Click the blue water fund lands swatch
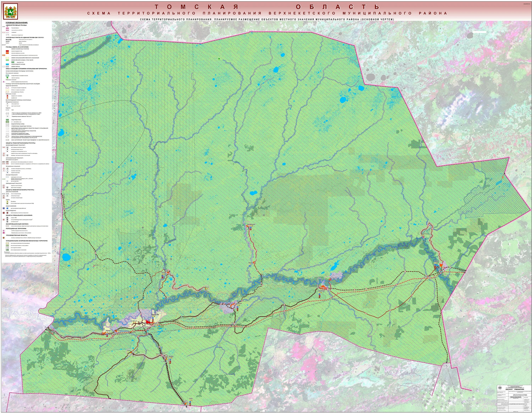The height and width of the screenshot is (413, 532). point(7,65)
